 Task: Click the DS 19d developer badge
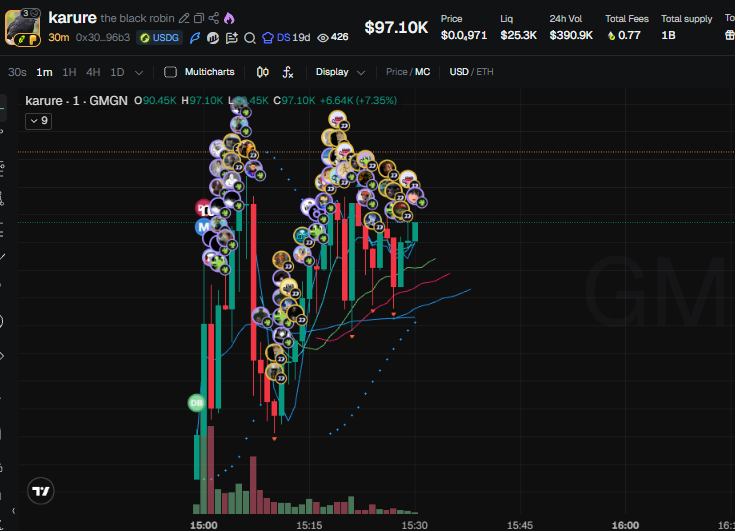(286, 37)
